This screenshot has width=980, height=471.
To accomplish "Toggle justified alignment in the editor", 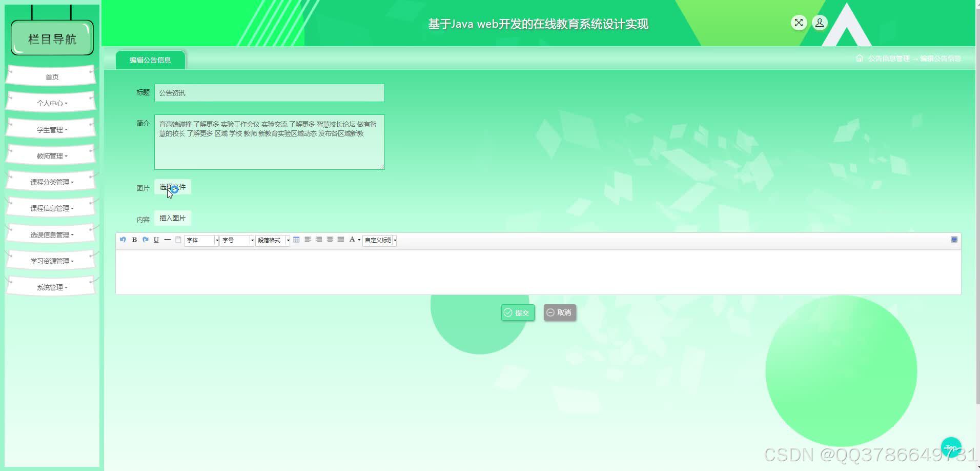I will coord(341,240).
